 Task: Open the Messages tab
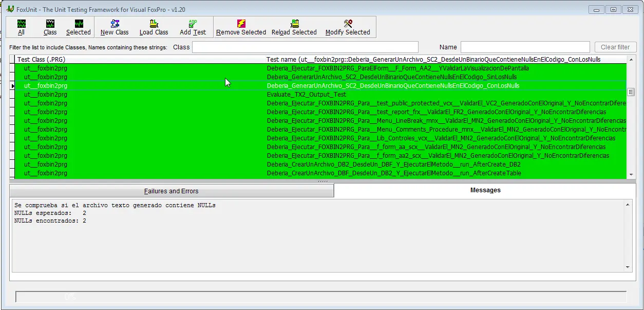(485, 190)
